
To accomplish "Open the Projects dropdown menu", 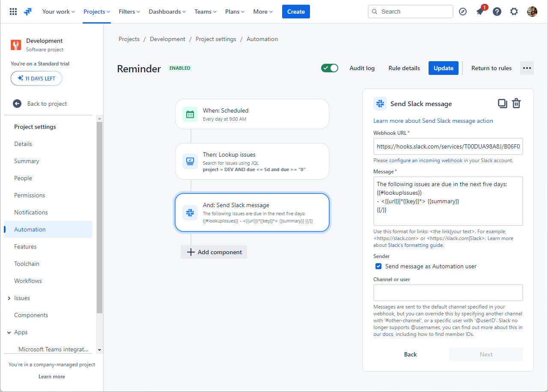I will tap(96, 12).
